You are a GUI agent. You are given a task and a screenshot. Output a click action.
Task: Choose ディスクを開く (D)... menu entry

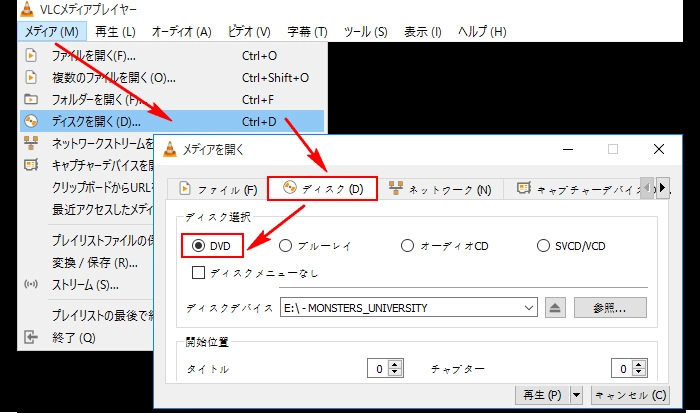pyautogui.click(x=172, y=121)
